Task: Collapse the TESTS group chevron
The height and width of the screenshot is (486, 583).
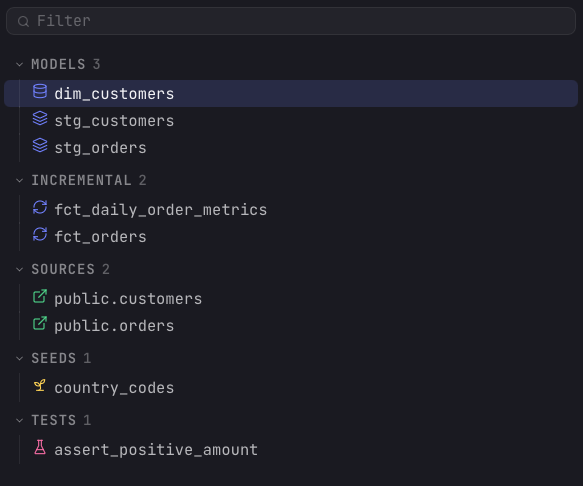Action: pos(20,421)
